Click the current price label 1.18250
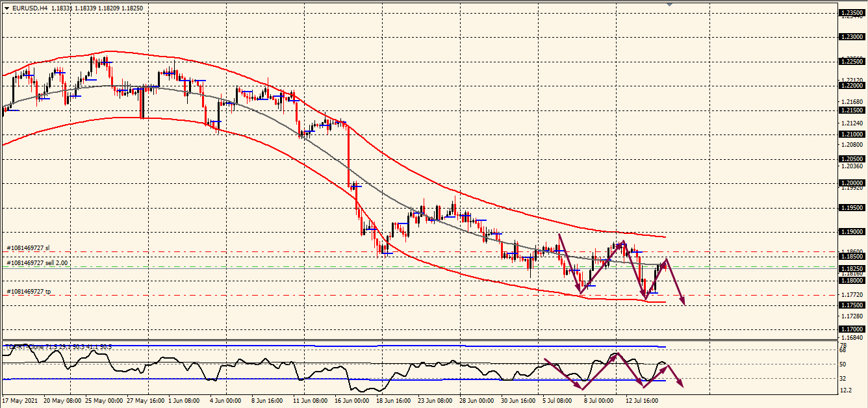Viewport: 868px width, 408px height. [852, 268]
